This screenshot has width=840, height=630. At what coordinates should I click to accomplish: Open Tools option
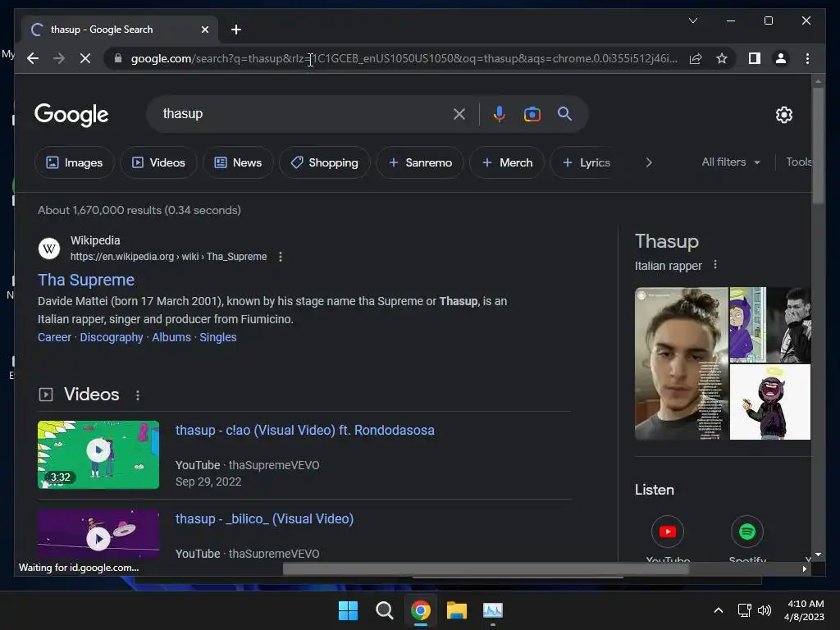(799, 162)
